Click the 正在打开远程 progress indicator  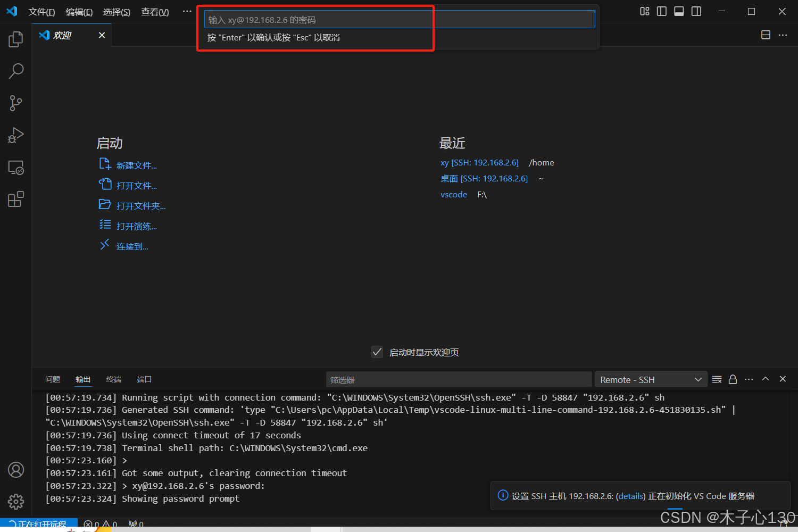click(39, 523)
